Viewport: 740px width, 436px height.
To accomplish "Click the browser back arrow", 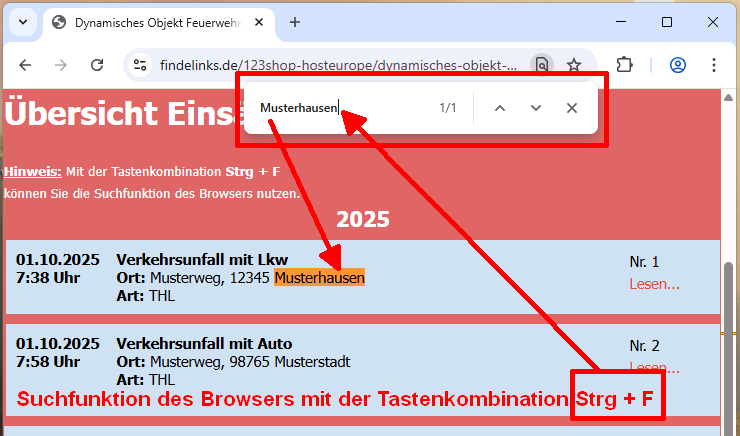I will tap(25, 65).
